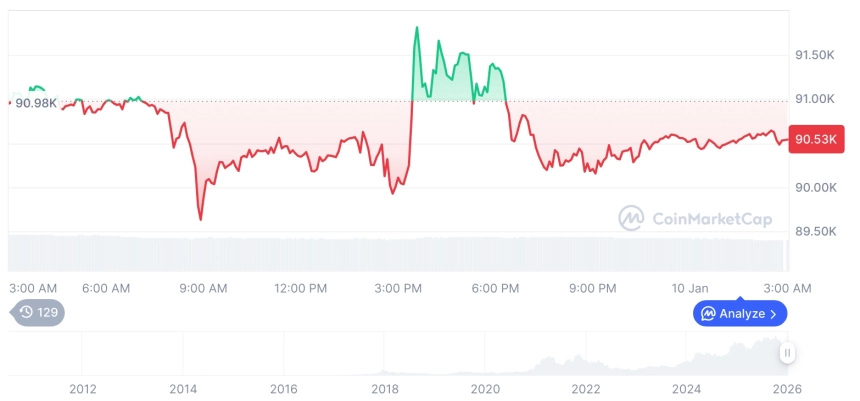Viewport: 860px width, 401px height.
Task: Open the 129 events badge
Action: click(38, 313)
